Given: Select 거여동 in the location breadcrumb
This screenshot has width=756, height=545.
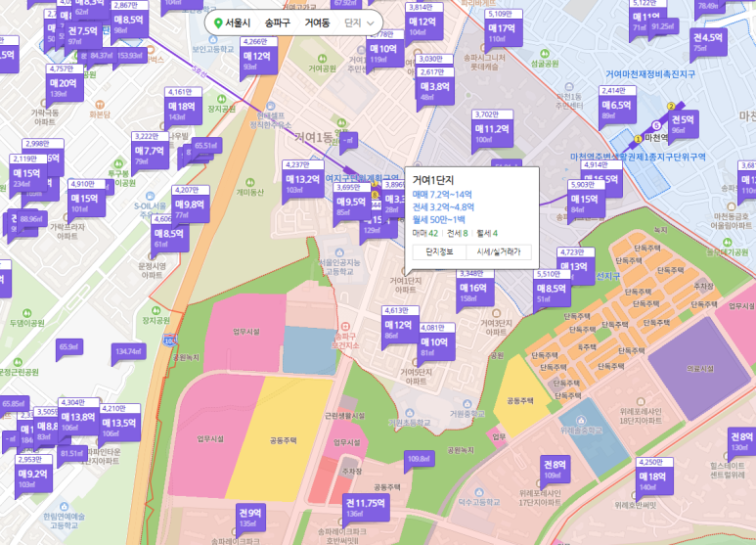Looking at the screenshot, I should pos(317,23).
